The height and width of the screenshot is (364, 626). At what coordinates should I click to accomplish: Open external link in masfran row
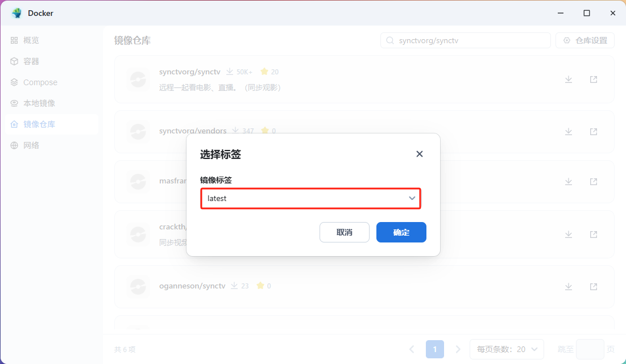[594, 181]
